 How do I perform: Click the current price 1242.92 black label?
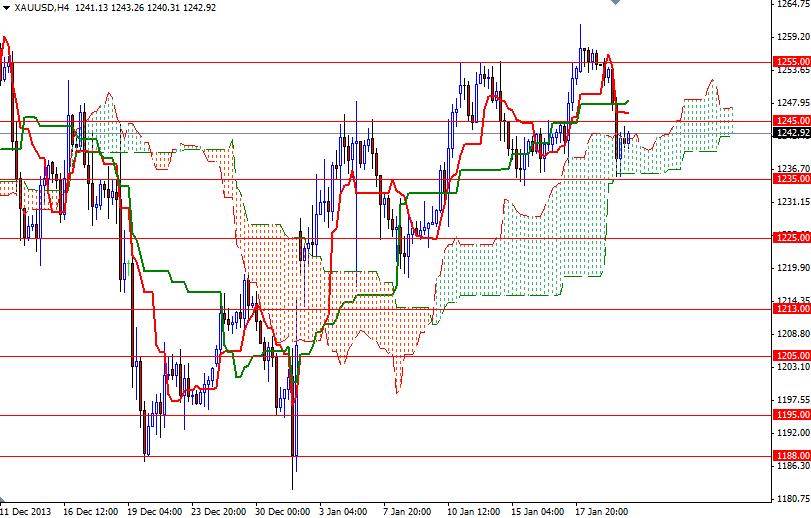[x=792, y=133]
